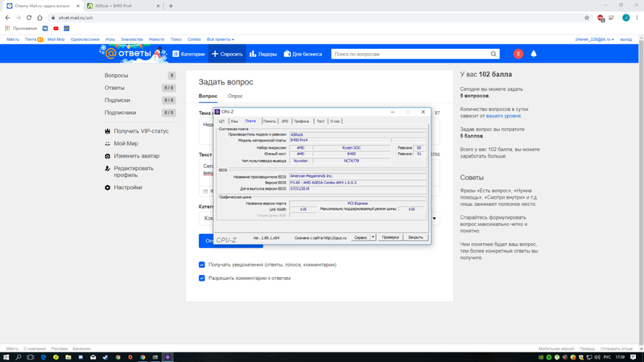Click Спросить in header

227,54
